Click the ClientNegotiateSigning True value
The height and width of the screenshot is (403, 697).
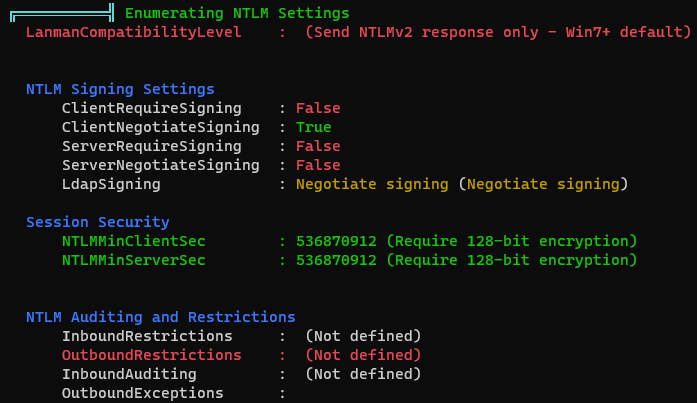(x=313, y=128)
